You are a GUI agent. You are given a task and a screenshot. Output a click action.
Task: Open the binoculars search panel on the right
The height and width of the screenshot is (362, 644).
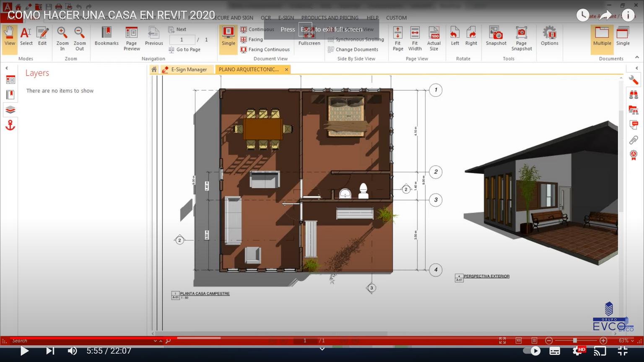634,95
